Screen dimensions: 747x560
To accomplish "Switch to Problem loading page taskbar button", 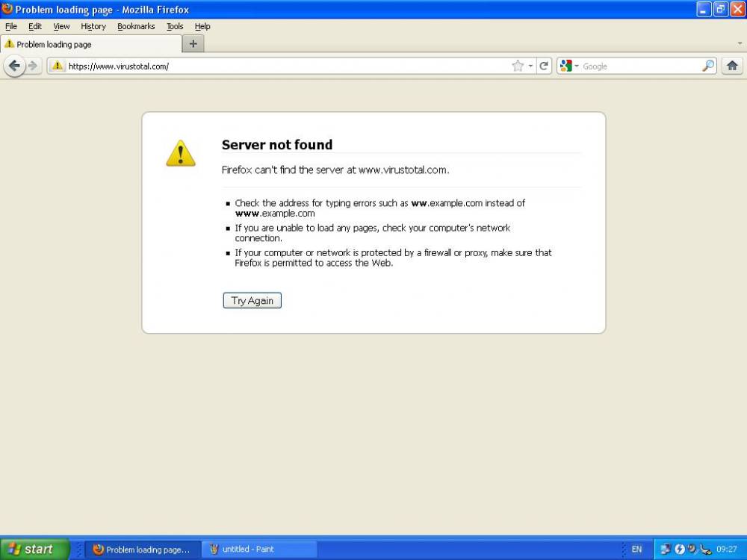I will click(142, 549).
